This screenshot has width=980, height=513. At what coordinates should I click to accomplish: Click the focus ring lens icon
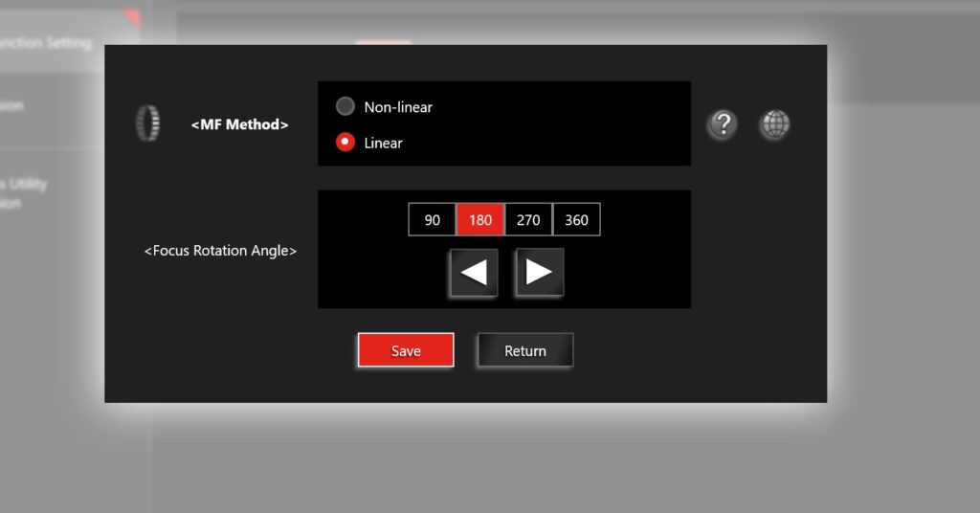coord(147,123)
